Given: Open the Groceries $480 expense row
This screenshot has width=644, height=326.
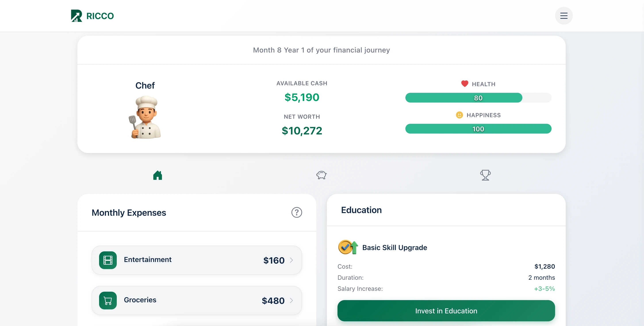Looking at the screenshot, I should point(197,301).
